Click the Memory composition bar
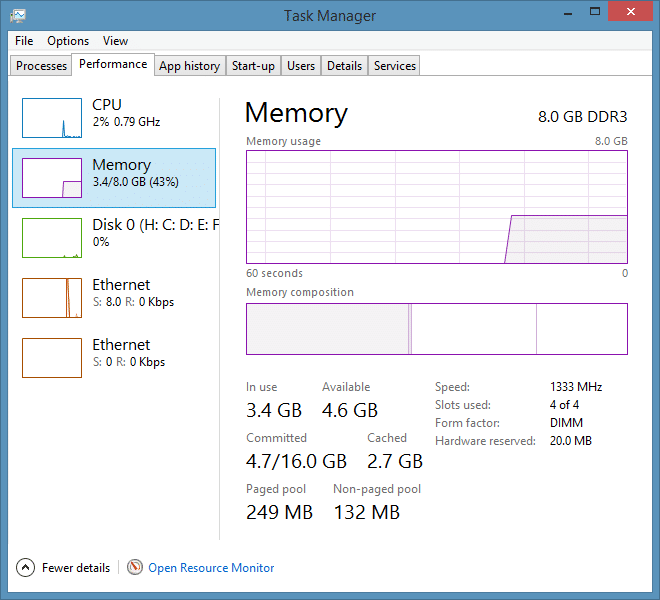 click(437, 329)
